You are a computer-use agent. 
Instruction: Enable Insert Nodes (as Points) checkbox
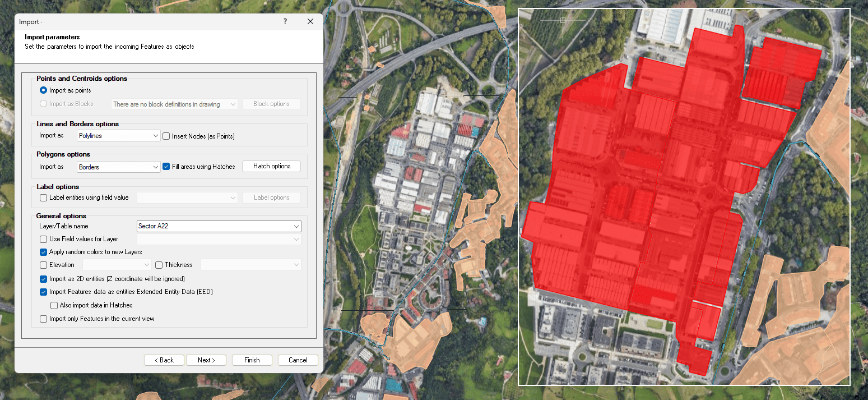[166, 136]
